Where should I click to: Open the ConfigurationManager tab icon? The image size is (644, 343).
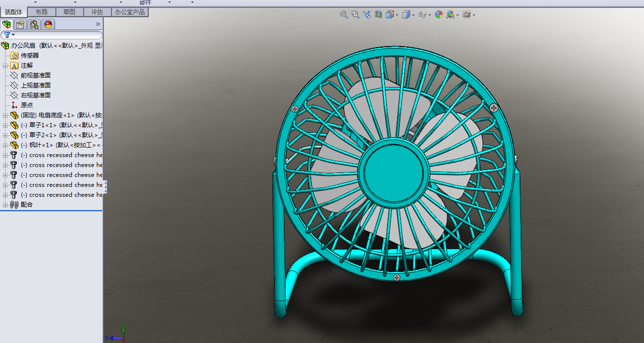34,24
